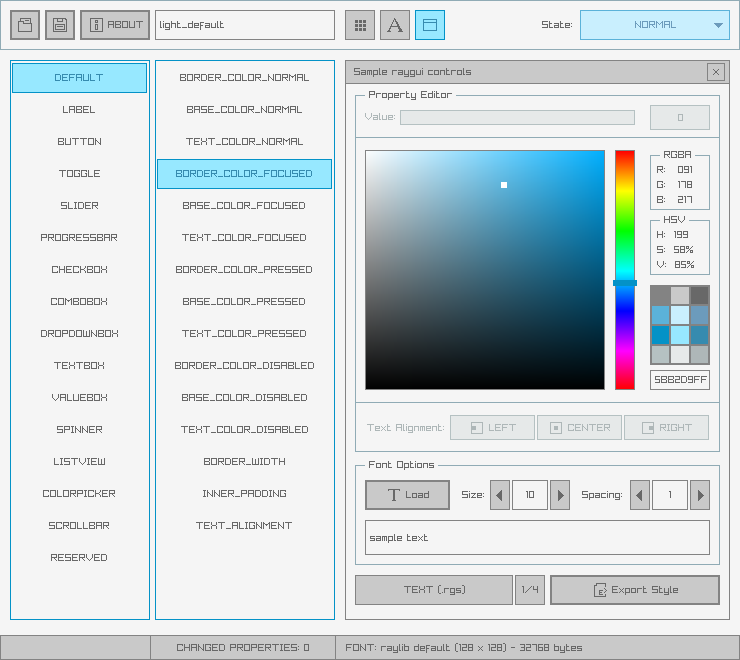Open the TEXT (.rgs) export format combo box
This screenshot has height=660, width=740.
pyautogui.click(x=434, y=590)
